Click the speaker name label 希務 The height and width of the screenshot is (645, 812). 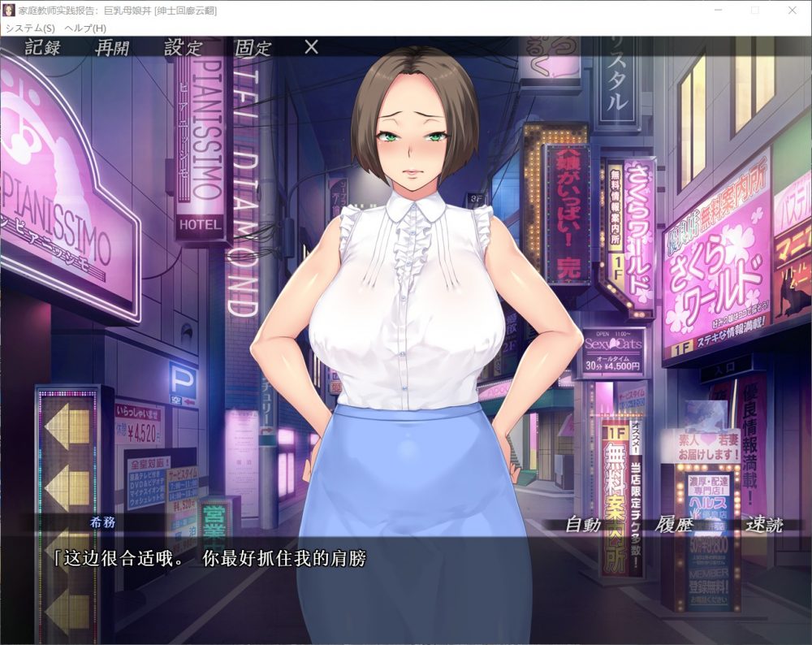tap(102, 522)
